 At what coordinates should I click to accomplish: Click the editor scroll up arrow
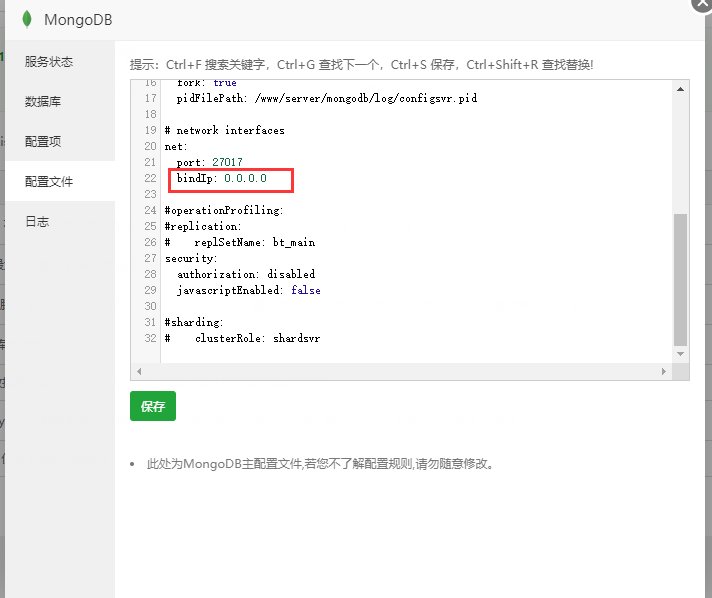coord(680,89)
